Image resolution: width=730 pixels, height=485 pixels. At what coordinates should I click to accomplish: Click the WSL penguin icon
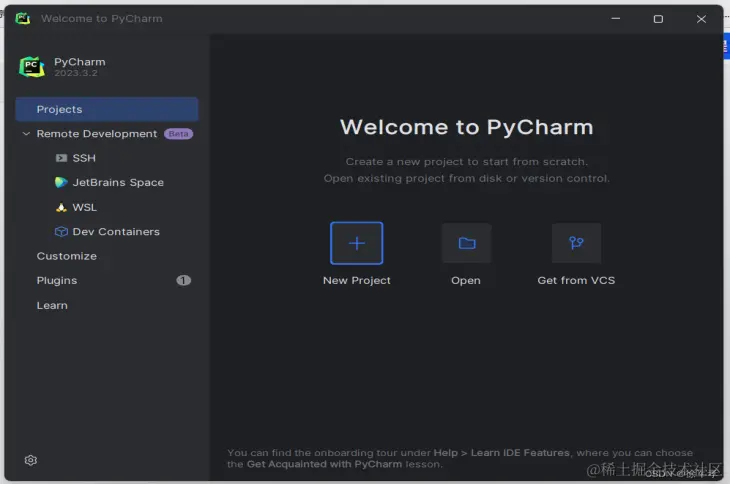[61, 207]
